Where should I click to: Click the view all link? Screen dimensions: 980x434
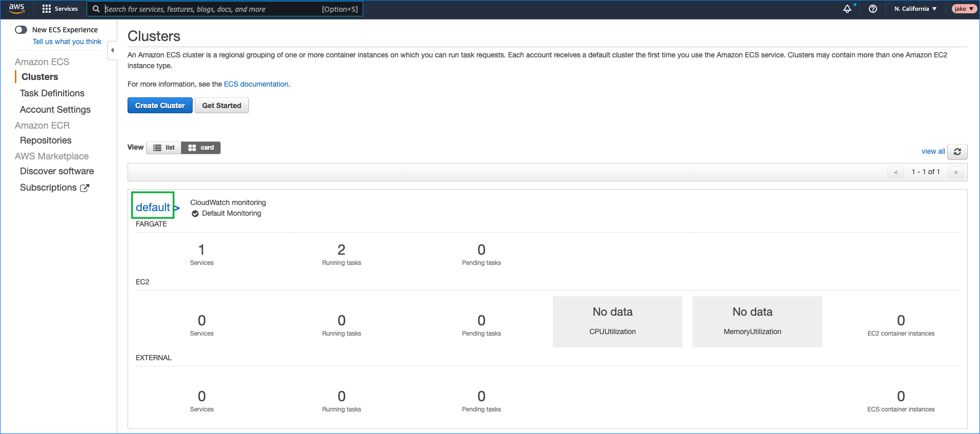click(933, 151)
